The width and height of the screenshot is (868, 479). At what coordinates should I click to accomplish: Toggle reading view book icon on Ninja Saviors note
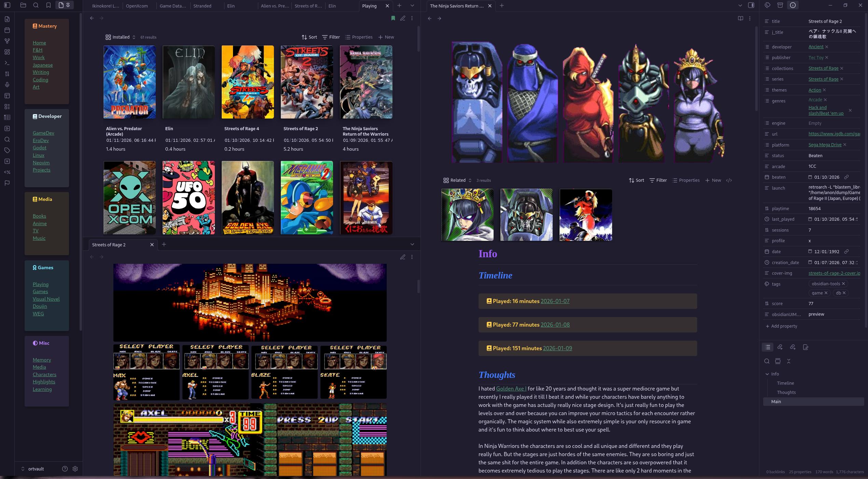click(740, 18)
